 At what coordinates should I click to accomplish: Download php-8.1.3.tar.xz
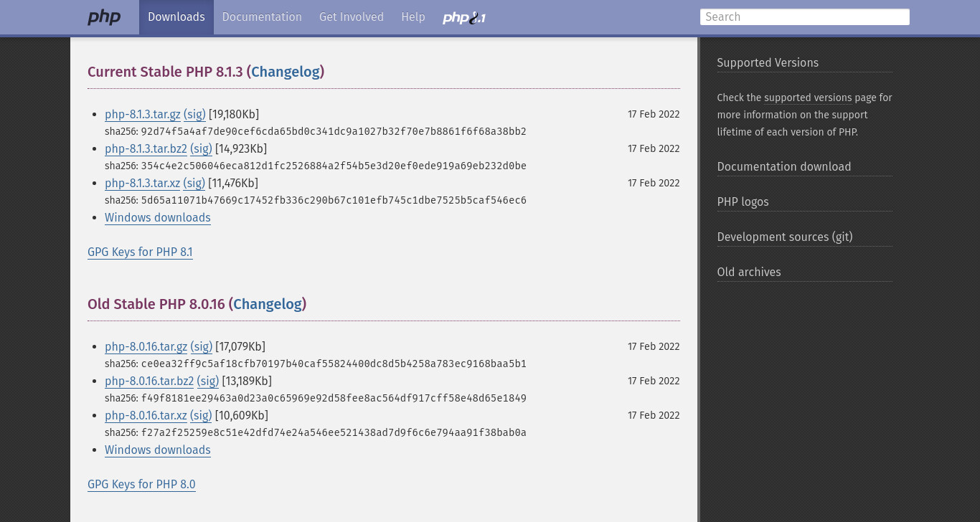point(142,184)
